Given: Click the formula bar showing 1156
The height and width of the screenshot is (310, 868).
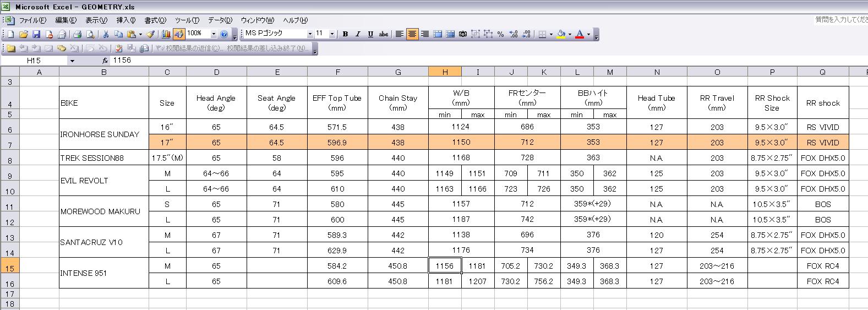Looking at the screenshot, I should (x=489, y=61).
